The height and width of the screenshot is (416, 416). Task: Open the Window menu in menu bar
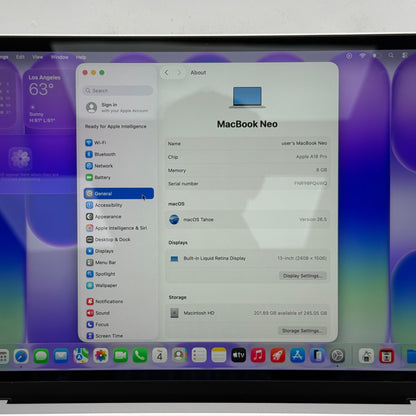tap(60, 57)
